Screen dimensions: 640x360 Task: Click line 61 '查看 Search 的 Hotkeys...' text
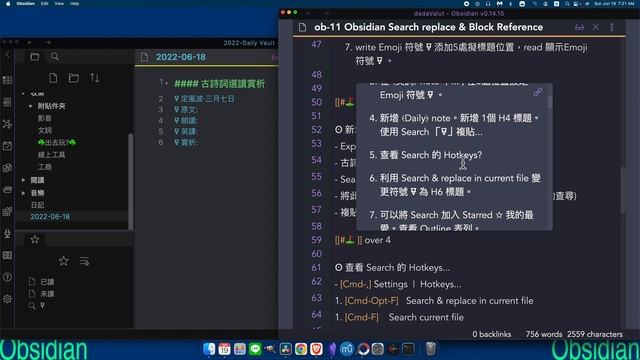[x=397, y=268]
